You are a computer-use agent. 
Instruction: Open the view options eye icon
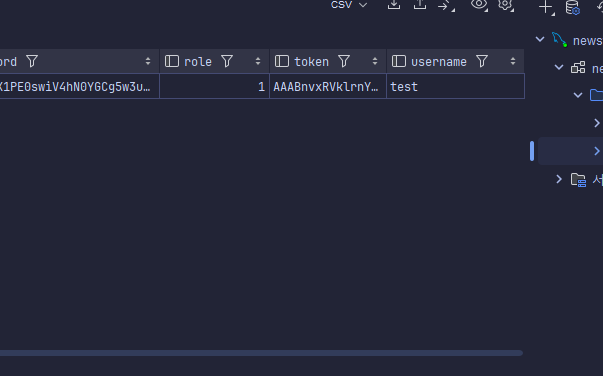(479, 5)
